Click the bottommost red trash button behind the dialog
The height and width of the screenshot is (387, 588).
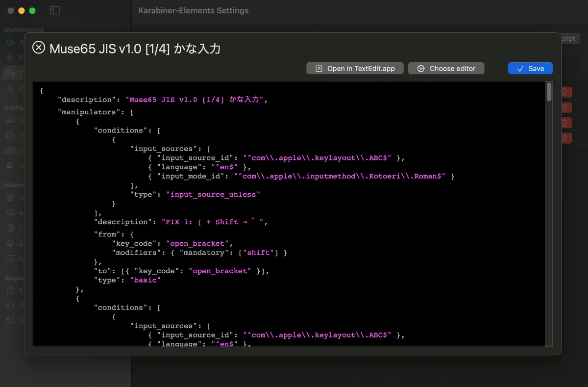(566, 138)
